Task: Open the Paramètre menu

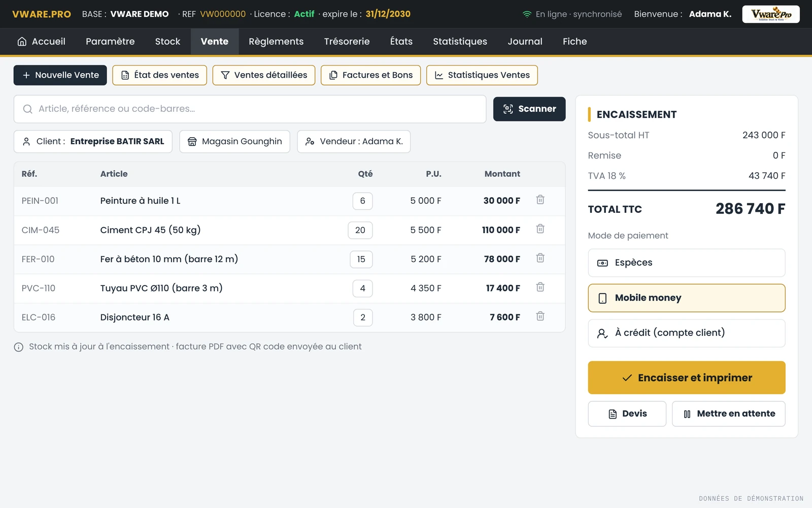Action: (110, 42)
